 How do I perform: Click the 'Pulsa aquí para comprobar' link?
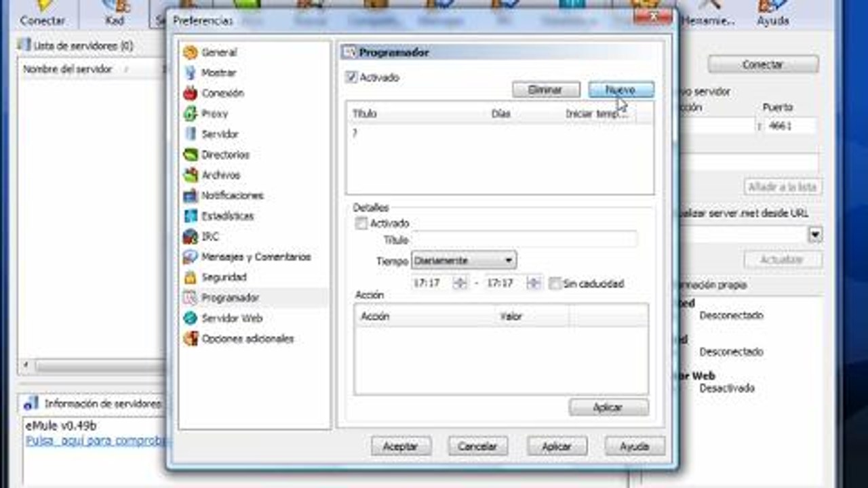pos(95,441)
